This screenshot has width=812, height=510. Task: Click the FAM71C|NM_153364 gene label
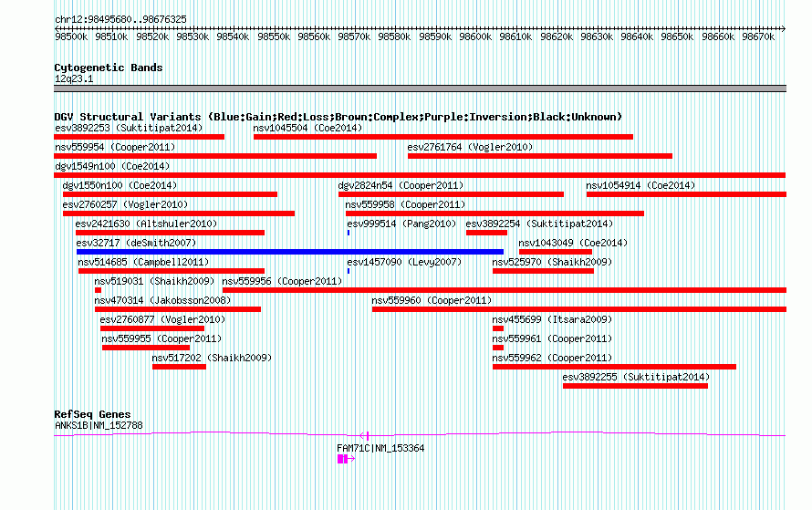(x=380, y=448)
